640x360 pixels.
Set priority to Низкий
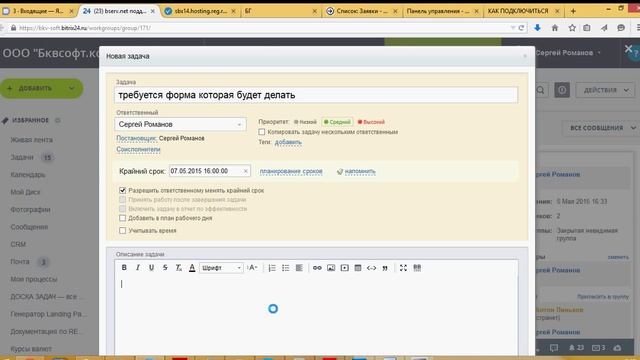(305, 122)
